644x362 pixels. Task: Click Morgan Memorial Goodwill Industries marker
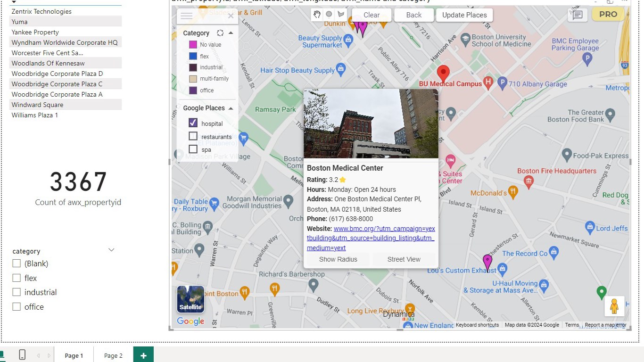click(289, 202)
